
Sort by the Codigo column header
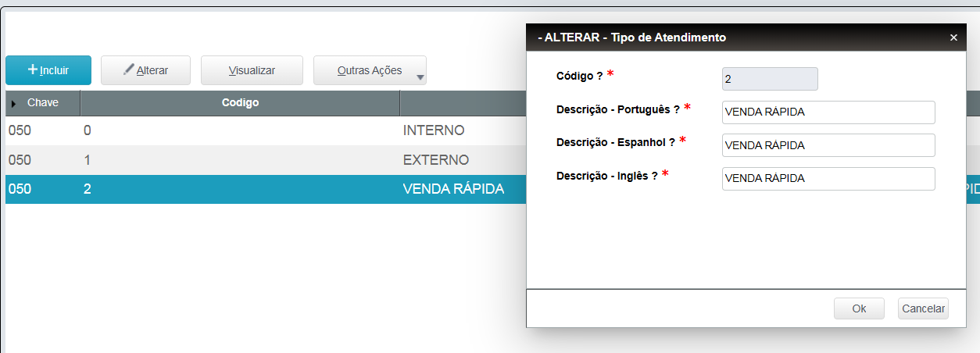[240, 102]
